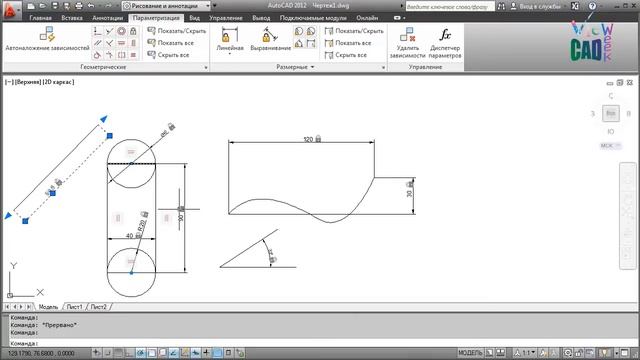Expand the Линейная dropdown arrow
This screenshot has width=640, height=360.
point(230,53)
